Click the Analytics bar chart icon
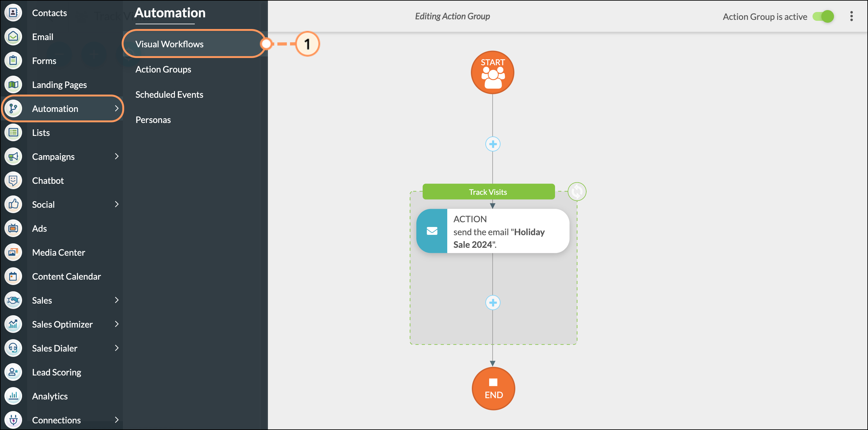The width and height of the screenshot is (868, 430). click(13, 396)
